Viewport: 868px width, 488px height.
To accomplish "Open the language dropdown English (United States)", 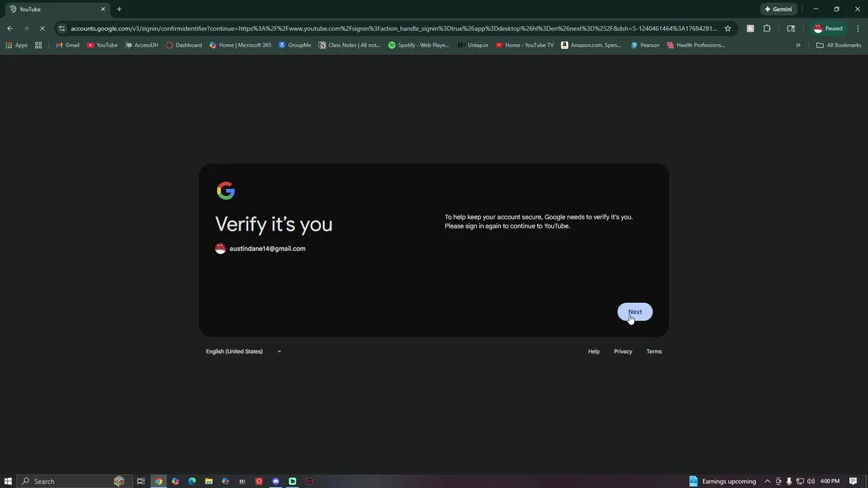I will [x=243, y=351].
